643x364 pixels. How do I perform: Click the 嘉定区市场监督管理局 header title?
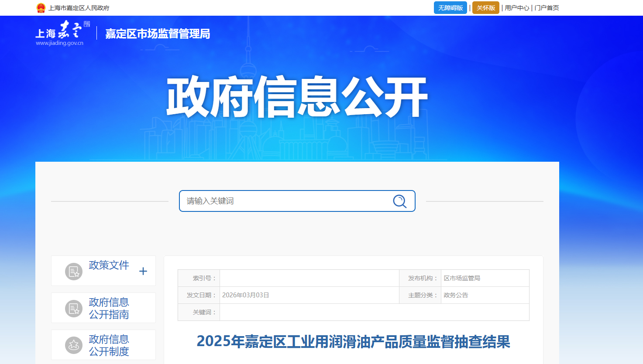[x=158, y=34]
